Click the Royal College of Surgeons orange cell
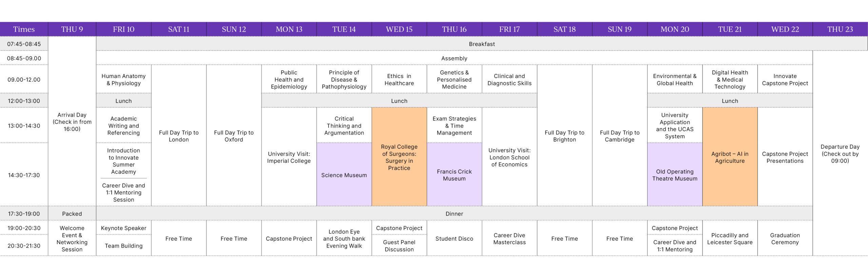The image size is (868, 260). point(399,157)
